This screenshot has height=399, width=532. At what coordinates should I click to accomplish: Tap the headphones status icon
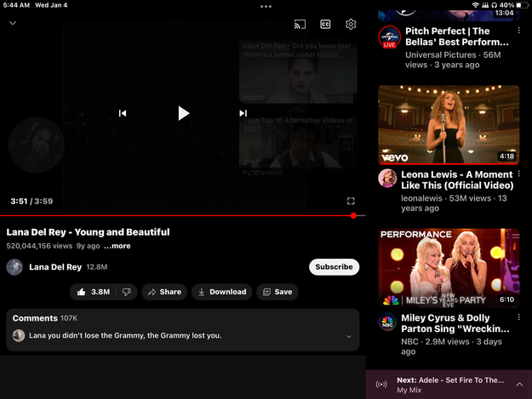point(495,5)
